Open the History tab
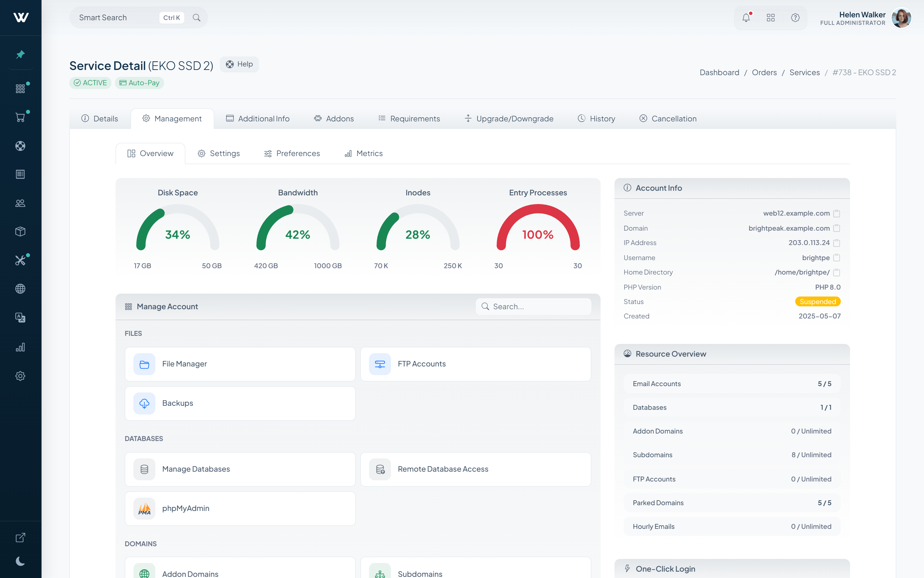924x578 pixels. (x=596, y=118)
